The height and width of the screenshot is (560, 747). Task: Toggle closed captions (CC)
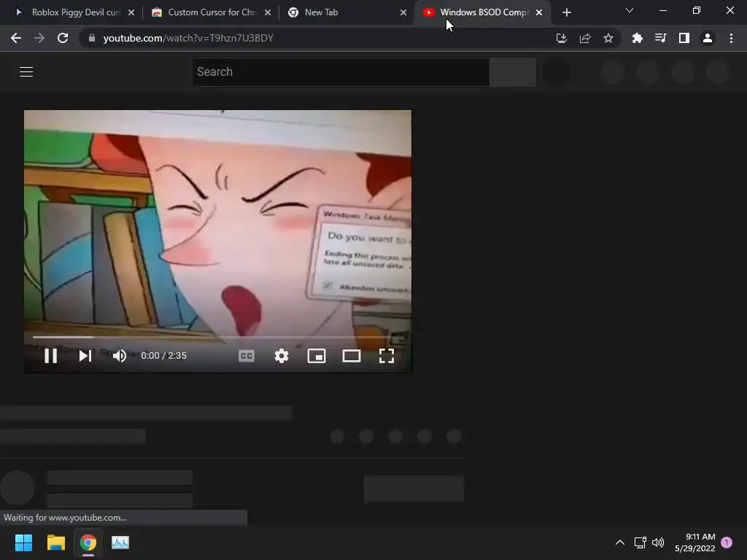(247, 356)
